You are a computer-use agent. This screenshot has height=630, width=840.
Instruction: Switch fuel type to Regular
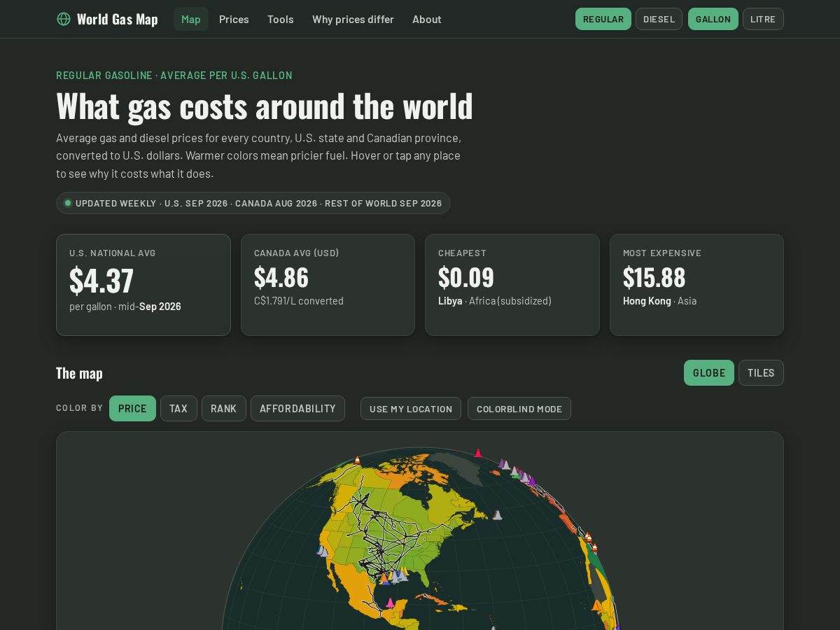click(x=603, y=19)
